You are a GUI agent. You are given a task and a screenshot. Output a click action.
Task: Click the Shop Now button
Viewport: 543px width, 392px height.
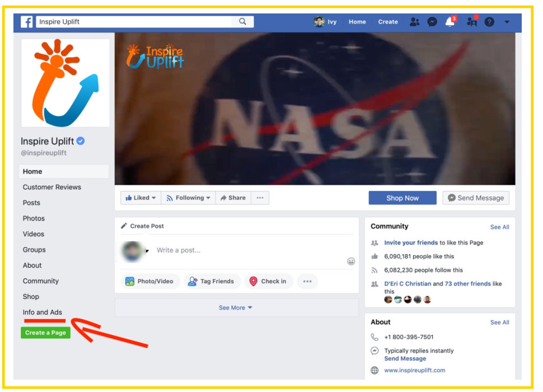point(402,198)
